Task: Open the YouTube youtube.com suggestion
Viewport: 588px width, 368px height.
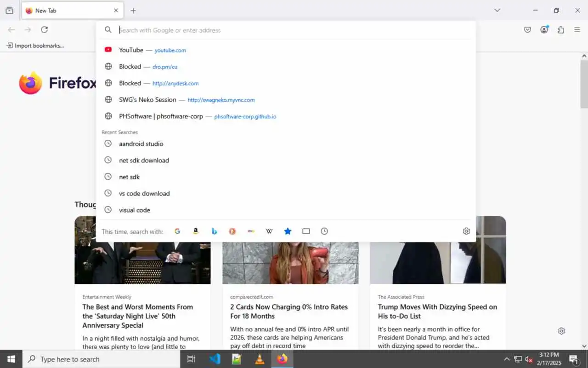Action: (x=286, y=50)
